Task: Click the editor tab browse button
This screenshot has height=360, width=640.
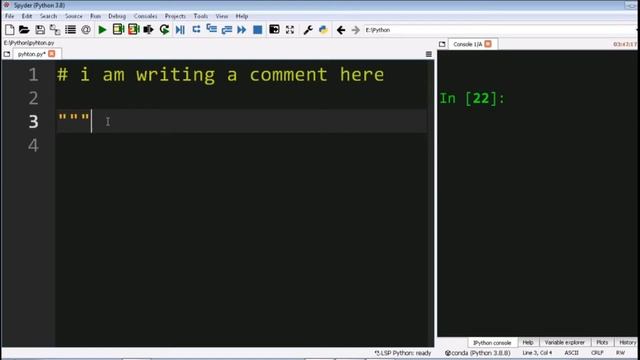Action: 7,54
